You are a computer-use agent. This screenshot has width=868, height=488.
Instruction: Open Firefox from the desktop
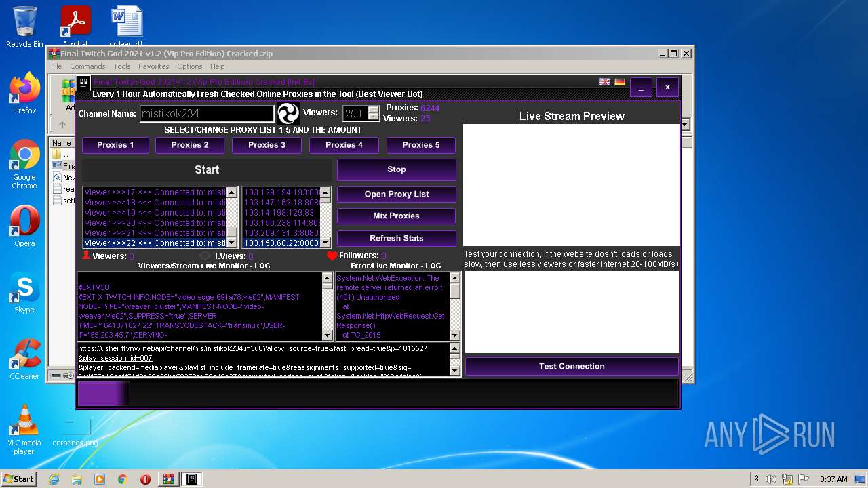point(24,94)
